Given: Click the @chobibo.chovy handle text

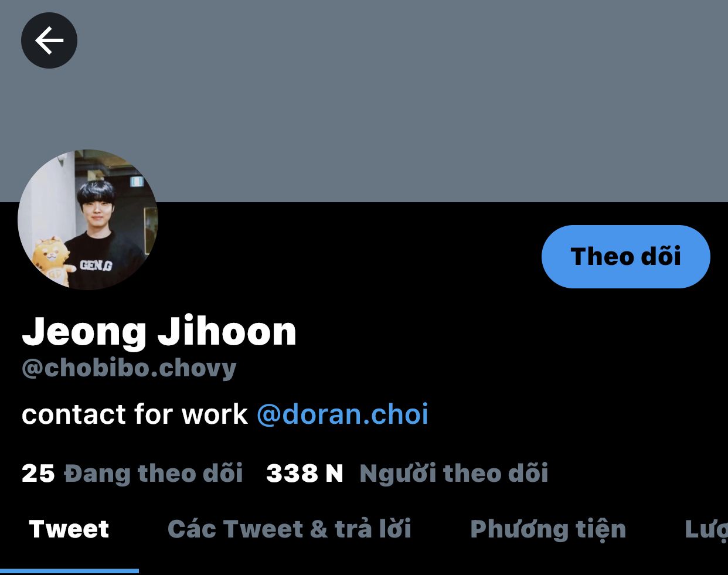Looking at the screenshot, I should [129, 369].
